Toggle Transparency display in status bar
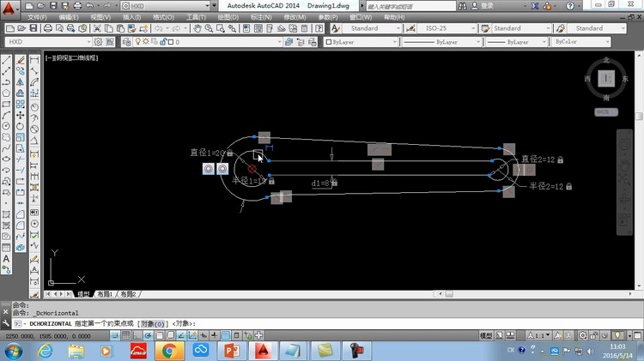Viewport: 644px width, 361px height. (226, 335)
